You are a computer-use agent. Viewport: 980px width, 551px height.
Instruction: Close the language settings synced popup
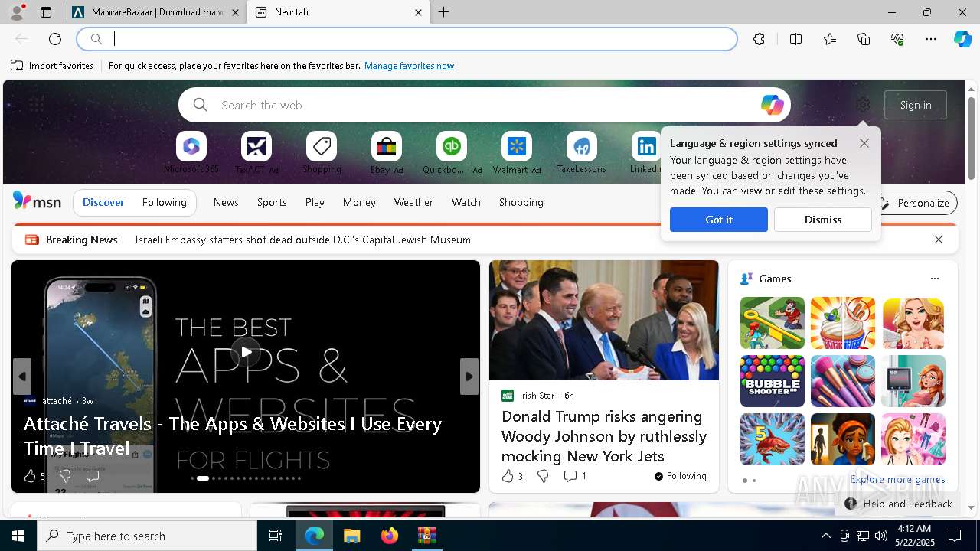[864, 143]
